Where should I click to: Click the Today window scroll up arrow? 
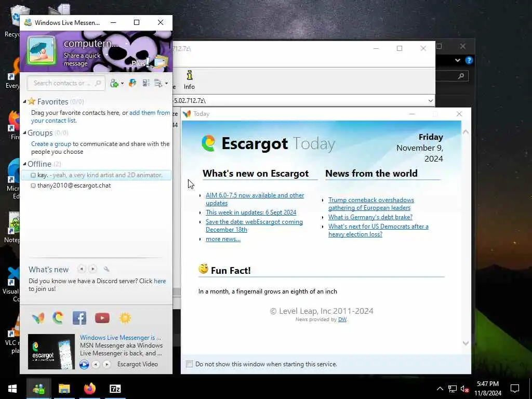(466, 131)
